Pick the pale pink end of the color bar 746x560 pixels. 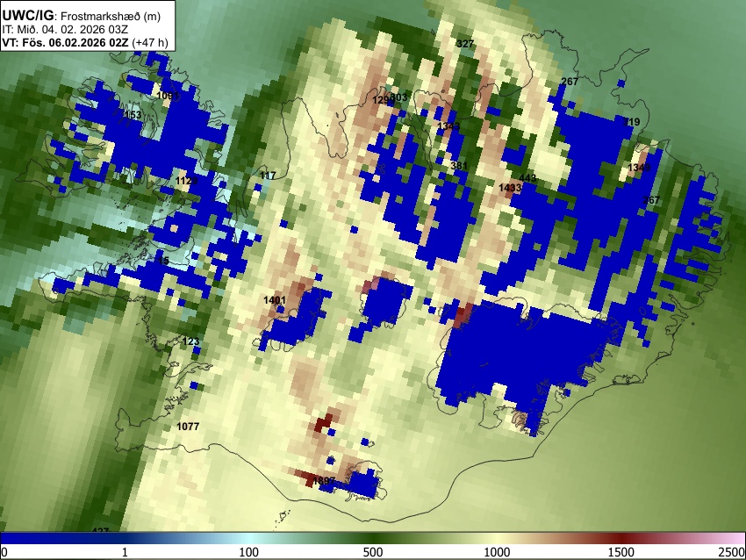point(735,538)
